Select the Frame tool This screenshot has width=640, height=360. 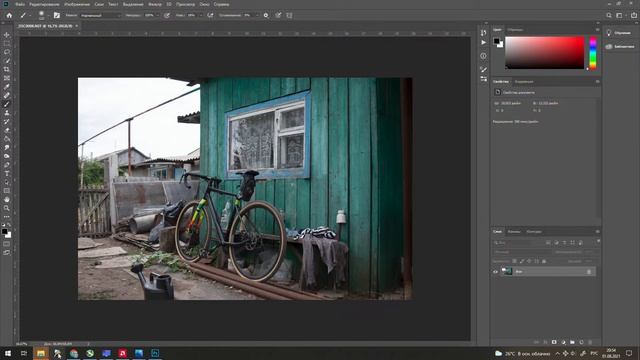pyautogui.click(x=7, y=78)
